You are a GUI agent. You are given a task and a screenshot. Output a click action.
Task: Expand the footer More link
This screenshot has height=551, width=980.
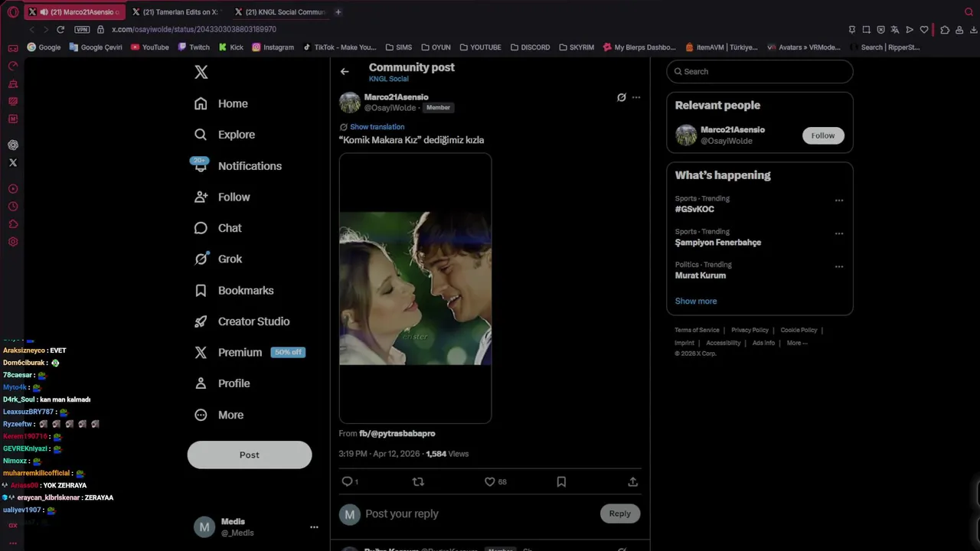click(797, 343)
